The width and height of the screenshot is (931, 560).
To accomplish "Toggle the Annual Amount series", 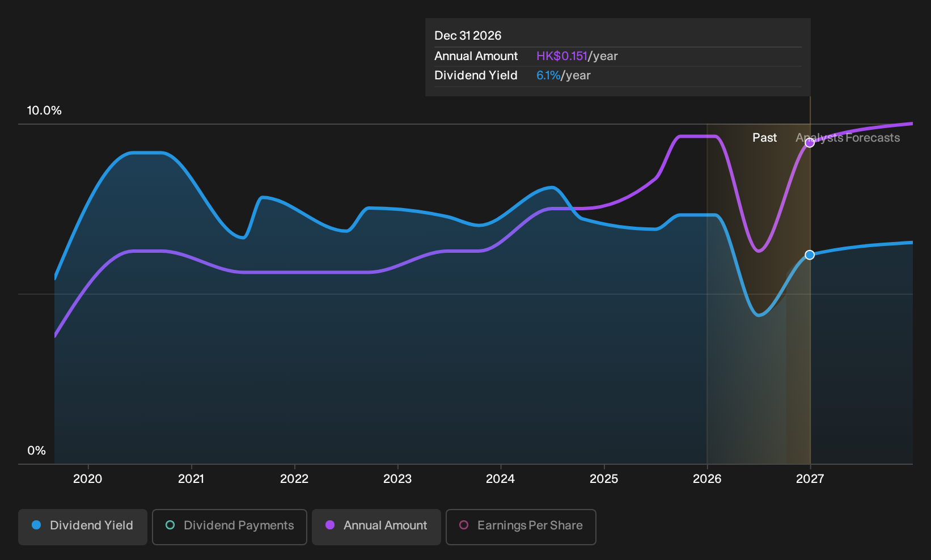I will [x=376, y=527].
